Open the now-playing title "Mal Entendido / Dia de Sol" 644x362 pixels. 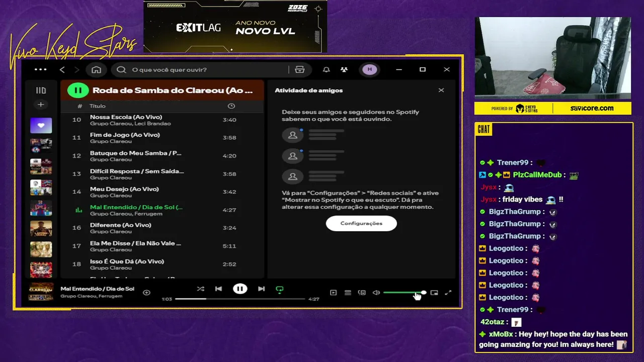point(97,289)
